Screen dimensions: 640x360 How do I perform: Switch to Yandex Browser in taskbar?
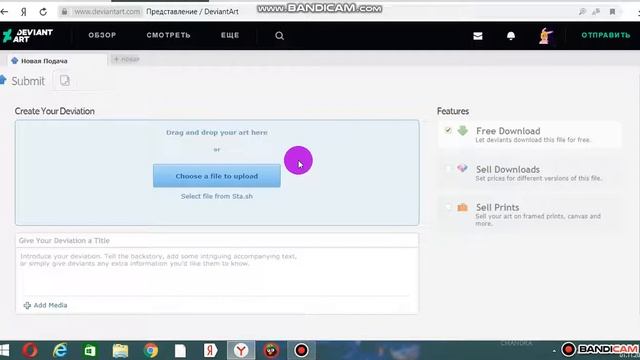click(x=241, y=350)
